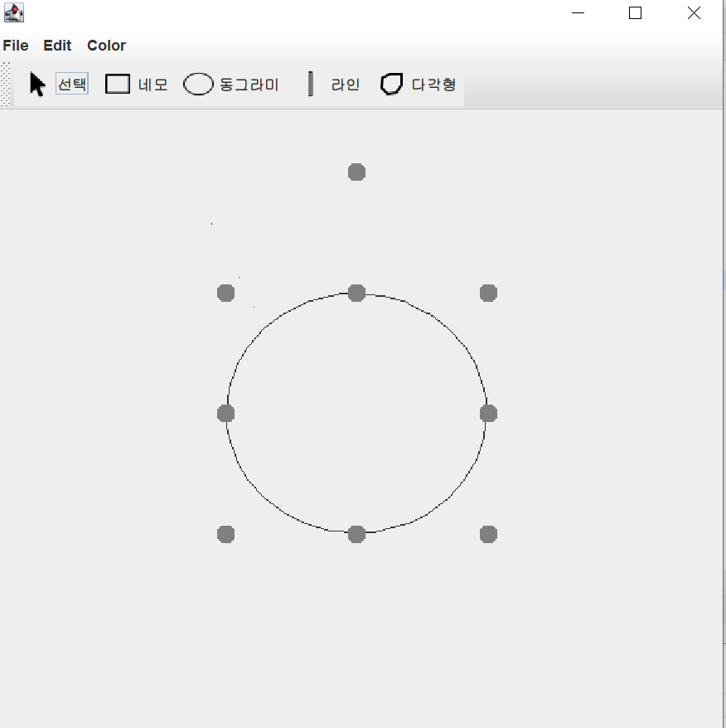This screenshot has width=726, height=728.
Task: Click the application logo in the title bar
Action: [13, 12]
